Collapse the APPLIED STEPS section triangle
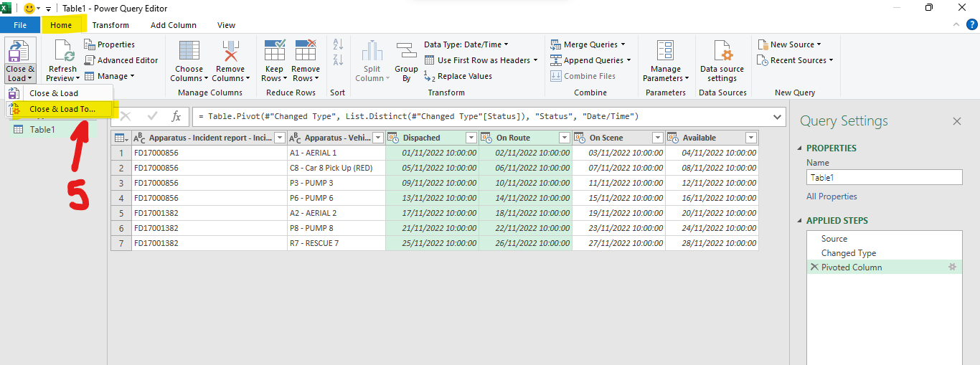 pos(801,221)
